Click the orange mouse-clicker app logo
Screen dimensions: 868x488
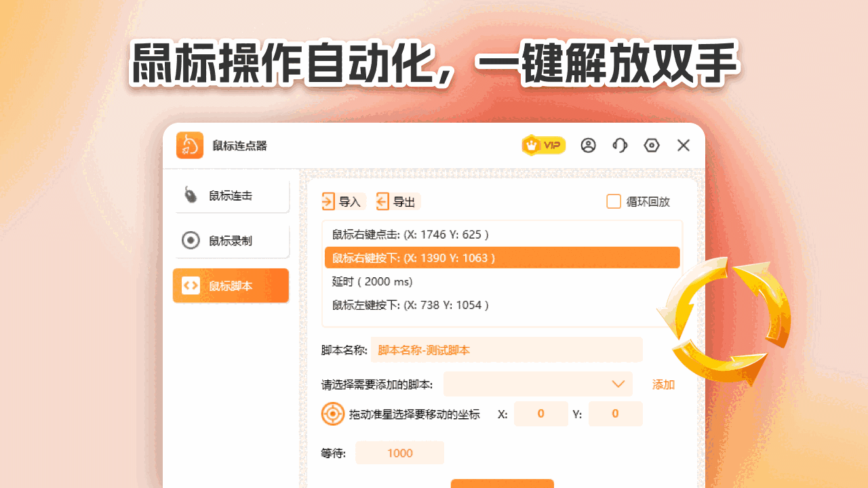tap(190, 145)
